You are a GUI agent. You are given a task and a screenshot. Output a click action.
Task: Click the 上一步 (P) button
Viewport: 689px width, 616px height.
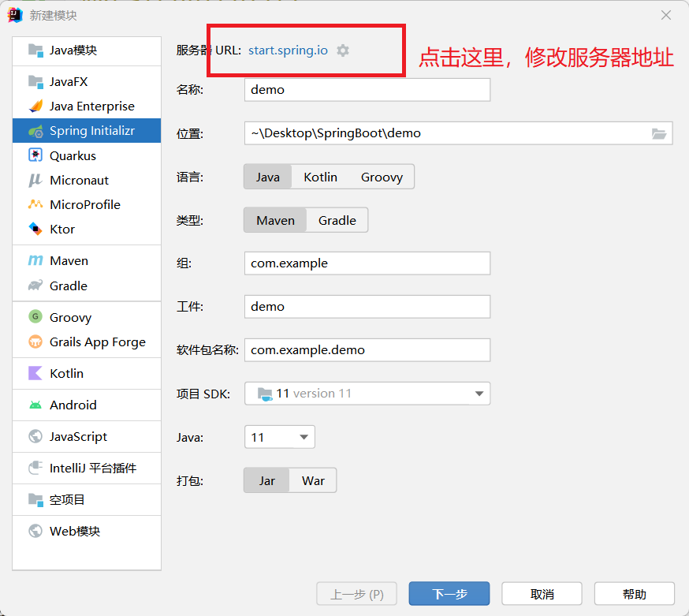(356, 594)
